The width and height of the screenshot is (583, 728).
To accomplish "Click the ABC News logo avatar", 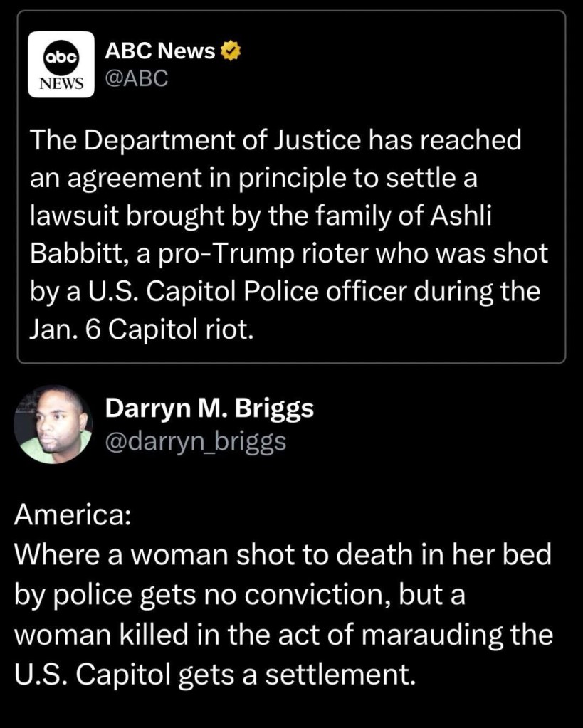I will pyautogui.click(x=61, y=64).
